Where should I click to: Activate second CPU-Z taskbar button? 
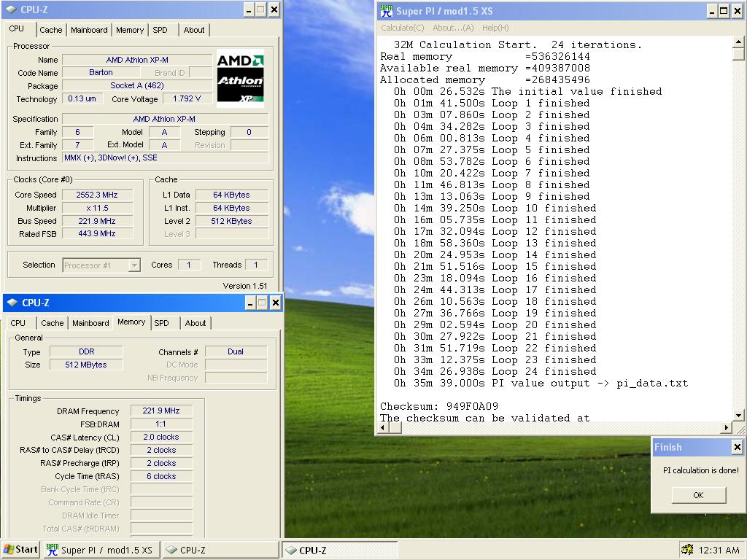tap(340, 550)
